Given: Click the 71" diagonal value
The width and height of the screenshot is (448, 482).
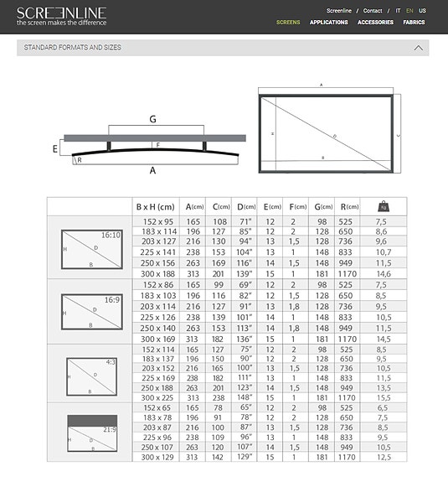Looking at the screenshot, I should (x=245, y=221).
